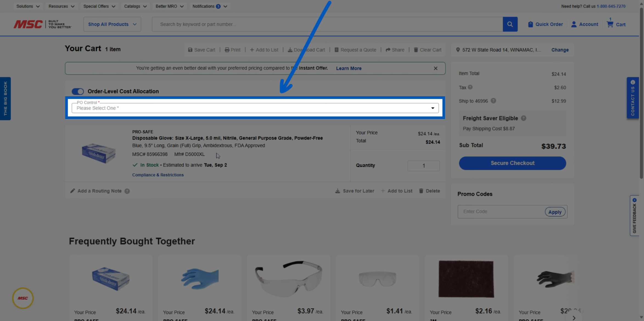
Task: Click the next arrow in Frequently Bought Together
Action: coord(574,318)
